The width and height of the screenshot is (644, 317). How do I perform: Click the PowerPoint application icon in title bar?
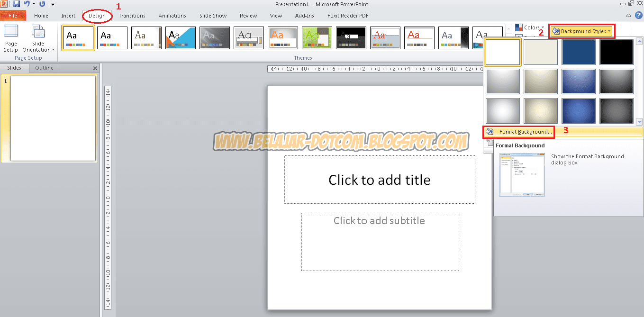coord(4,4)
